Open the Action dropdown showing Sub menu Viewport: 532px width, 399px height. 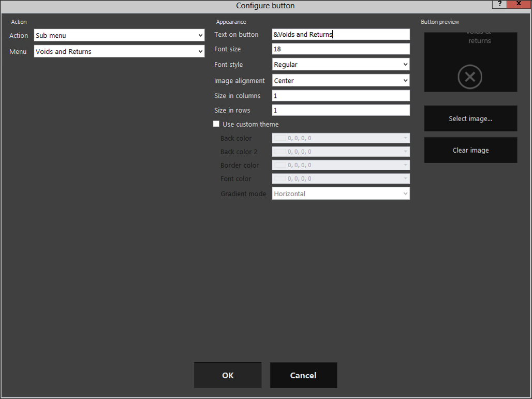click(x=119, y=36)
